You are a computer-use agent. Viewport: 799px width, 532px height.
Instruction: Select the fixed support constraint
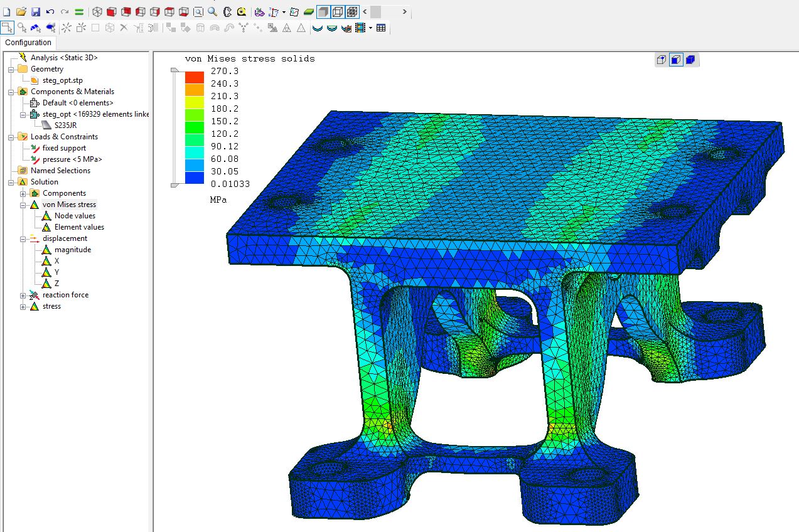pos(64,148)
